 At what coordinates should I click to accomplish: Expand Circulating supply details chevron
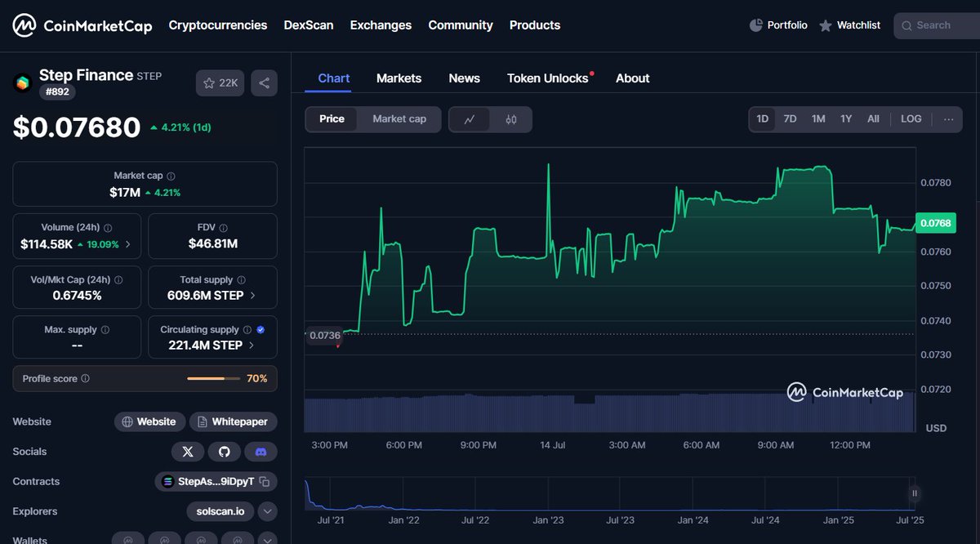(x=251, y=346)
